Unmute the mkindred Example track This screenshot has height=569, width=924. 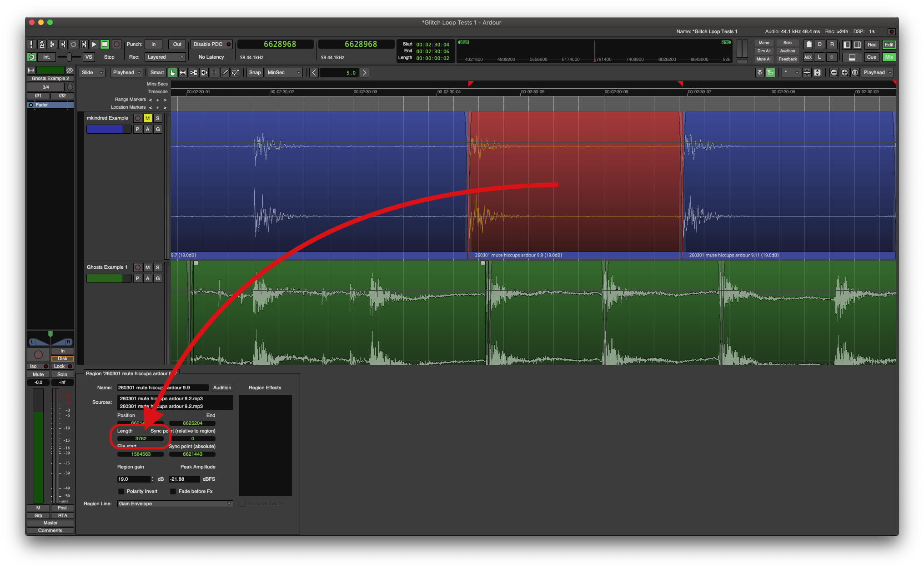point(147,118)
